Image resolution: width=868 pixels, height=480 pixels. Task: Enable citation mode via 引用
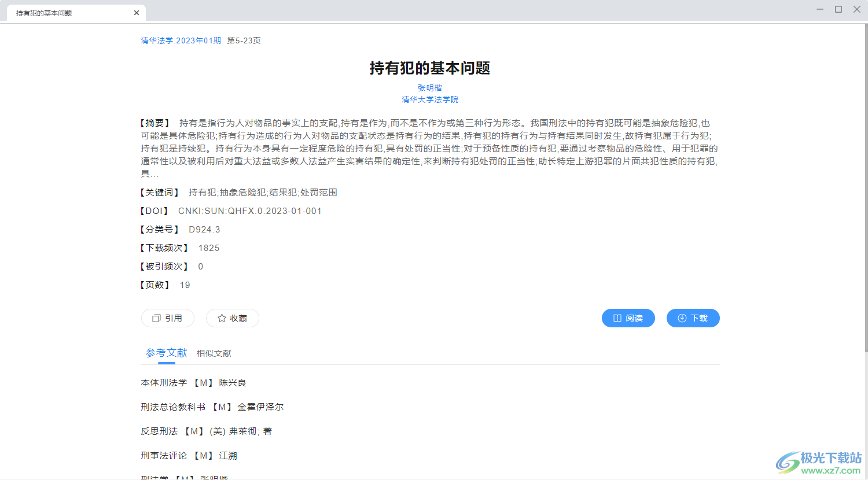[x=168, y=317]
